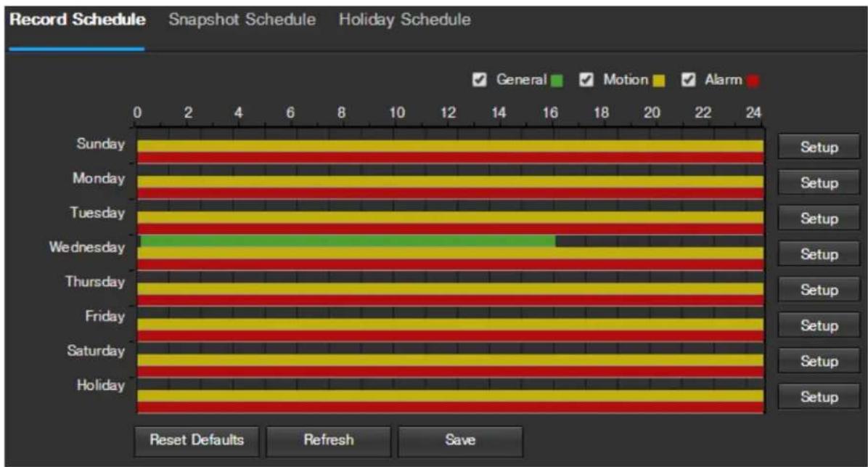Click Wednesday's yellow Motion bar
Screen dimensions: 868x467
click(451, 253)
